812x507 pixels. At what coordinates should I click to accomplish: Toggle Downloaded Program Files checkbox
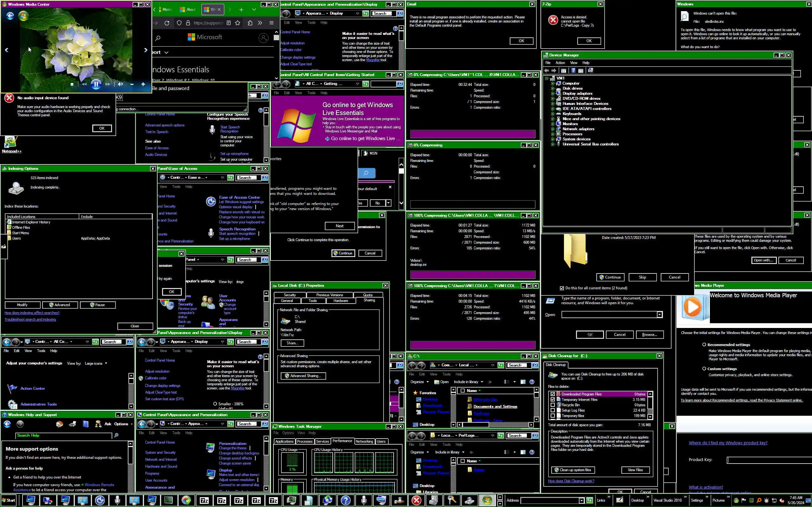point(553,394)
